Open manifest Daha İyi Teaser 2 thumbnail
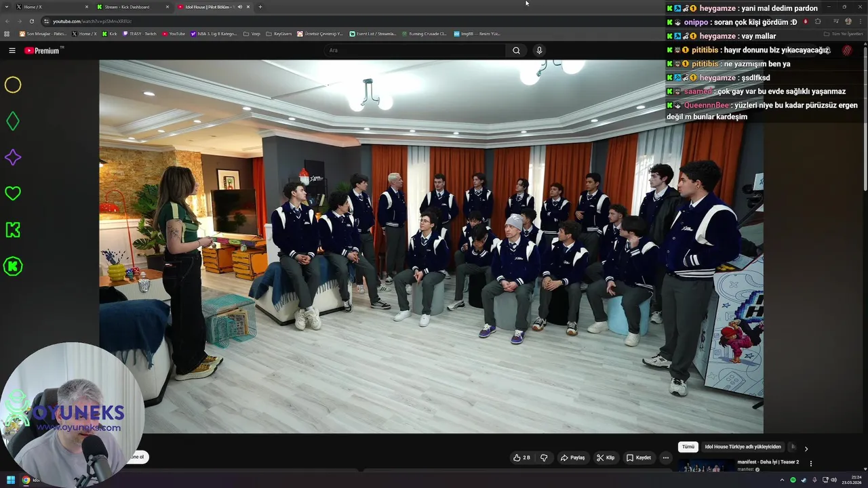This screenshot has width=868, height=488. [706, 467]
